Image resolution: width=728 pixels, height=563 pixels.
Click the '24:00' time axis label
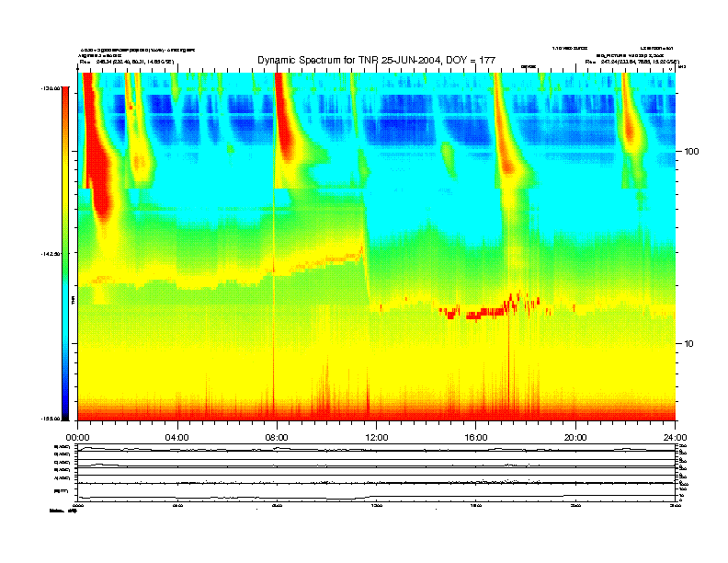point(675,438)
